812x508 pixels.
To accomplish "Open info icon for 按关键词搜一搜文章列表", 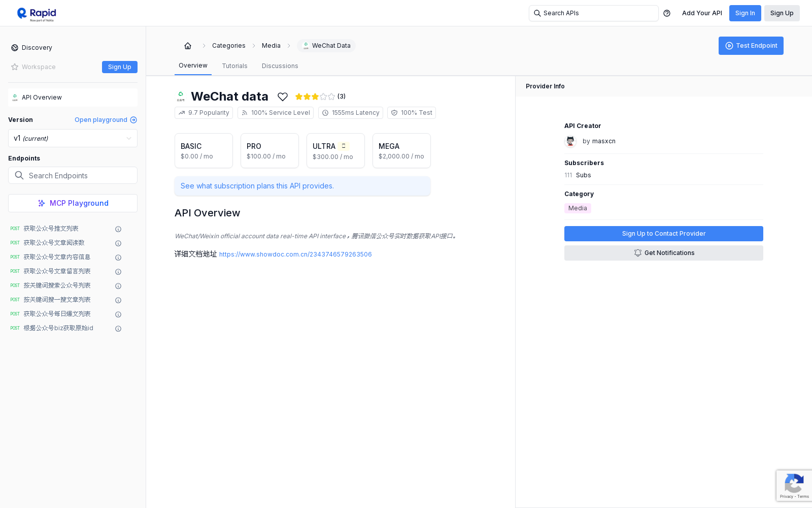I will click(x=118, y=300).
